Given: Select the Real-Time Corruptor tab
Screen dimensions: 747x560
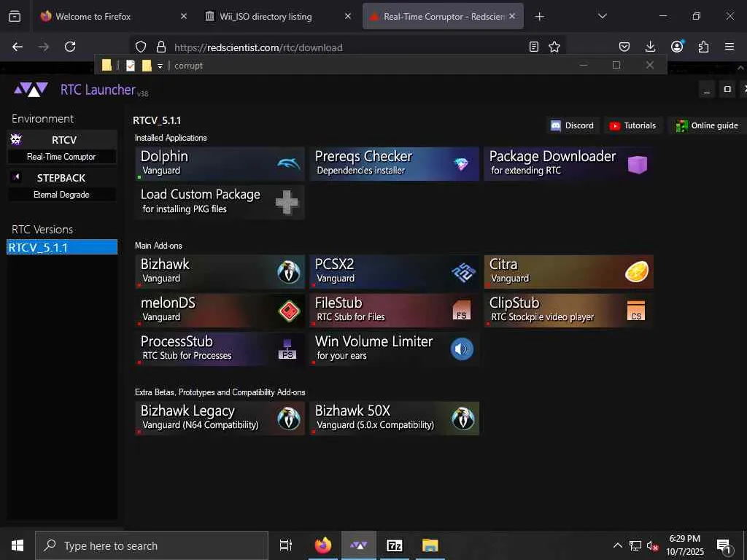Looking at the screenshot, I should point(443,16).
